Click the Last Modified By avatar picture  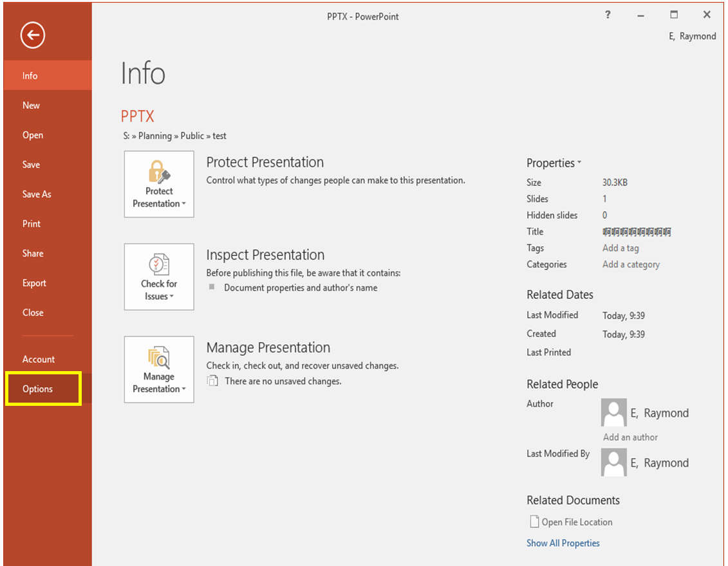[614, 462]
